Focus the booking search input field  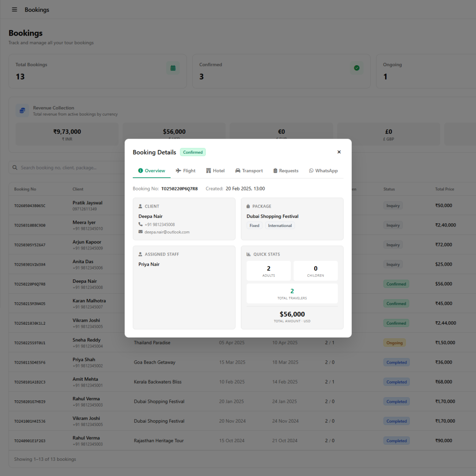pos(67,168)
